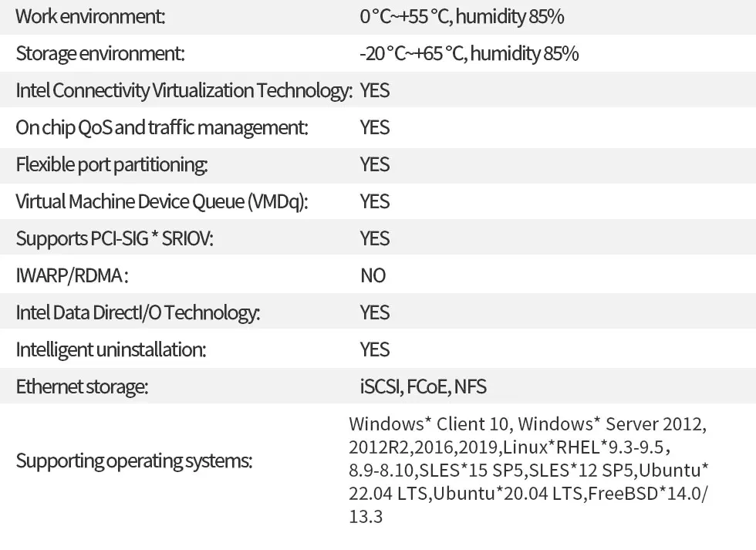This screenshot has width=756, height=550.
Task: Click YES beside Intel Connectivity Virtualization Technology
Action: point(375,90)
